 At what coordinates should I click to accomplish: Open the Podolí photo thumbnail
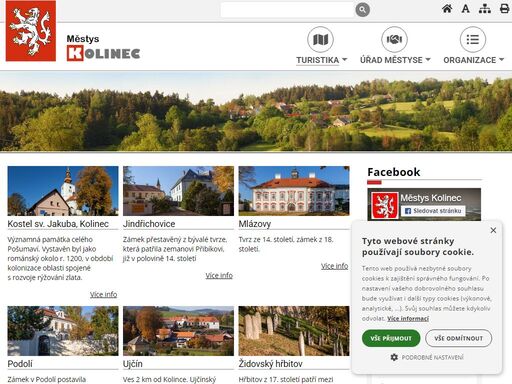63,331
